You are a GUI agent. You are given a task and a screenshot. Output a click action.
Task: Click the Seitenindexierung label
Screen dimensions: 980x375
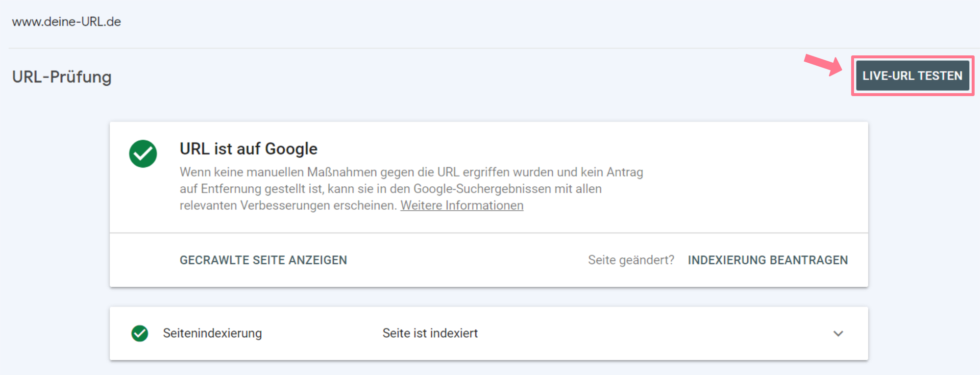point(213,333)
